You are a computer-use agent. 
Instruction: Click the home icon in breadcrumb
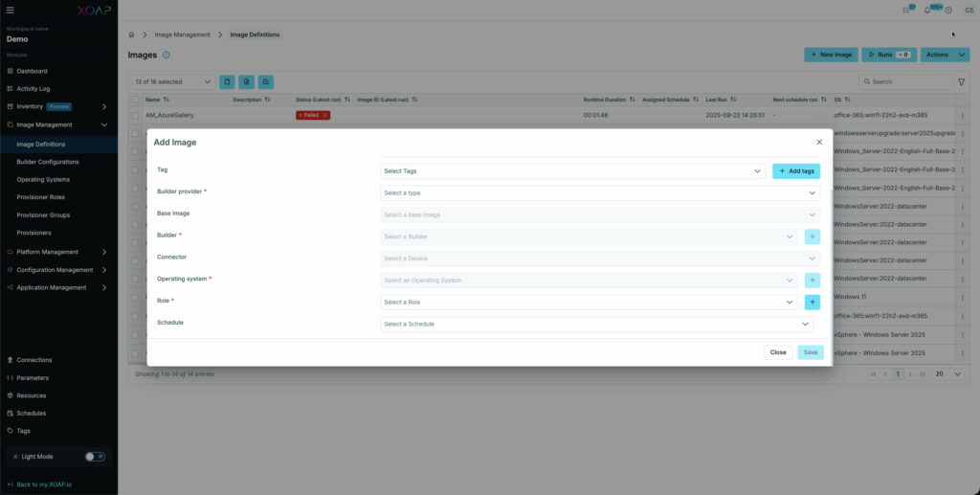(x=132, y=34)
